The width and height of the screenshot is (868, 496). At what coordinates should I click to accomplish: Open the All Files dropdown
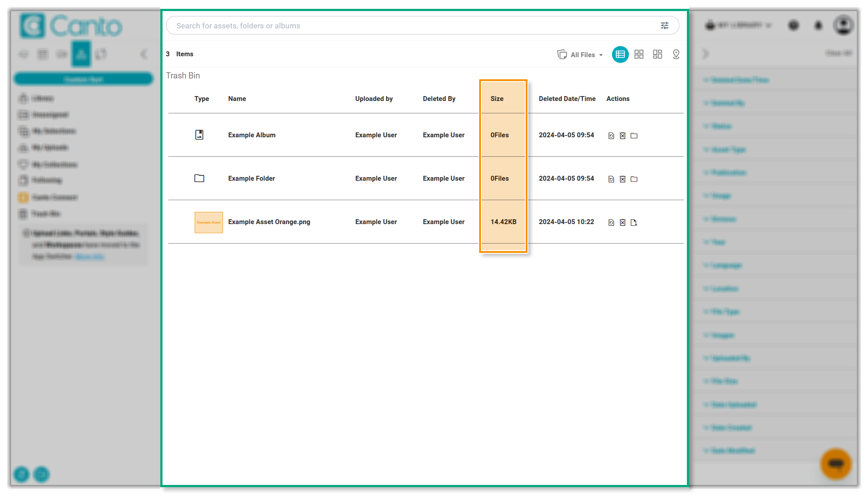(x=580, y=55)
